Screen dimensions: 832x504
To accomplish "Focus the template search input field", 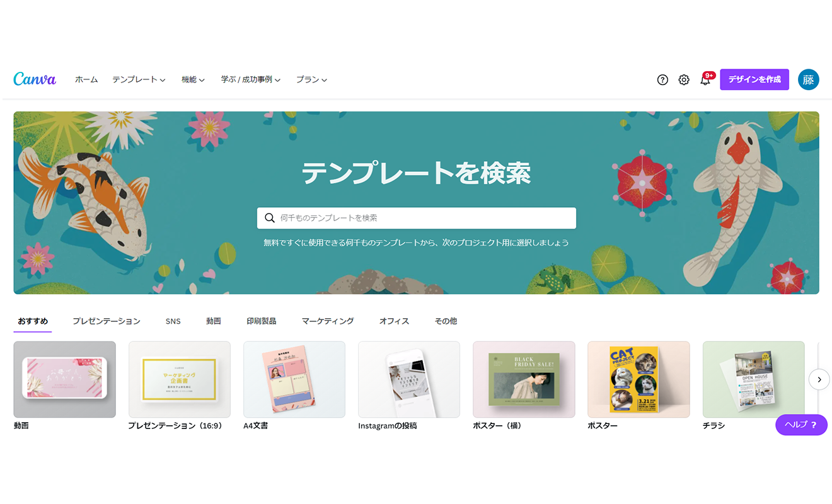I will (417, 218).
